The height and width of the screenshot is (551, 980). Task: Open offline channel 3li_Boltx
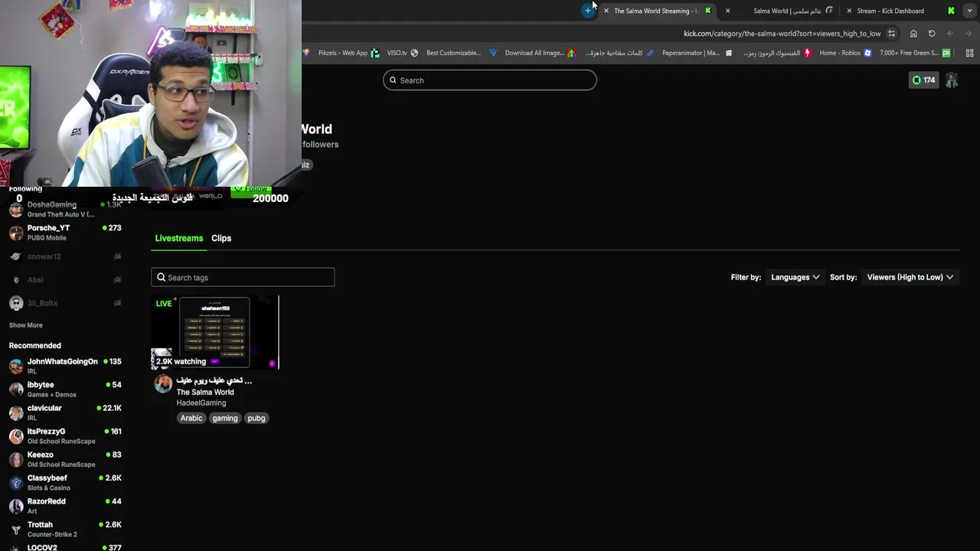(x=65, y=303)
